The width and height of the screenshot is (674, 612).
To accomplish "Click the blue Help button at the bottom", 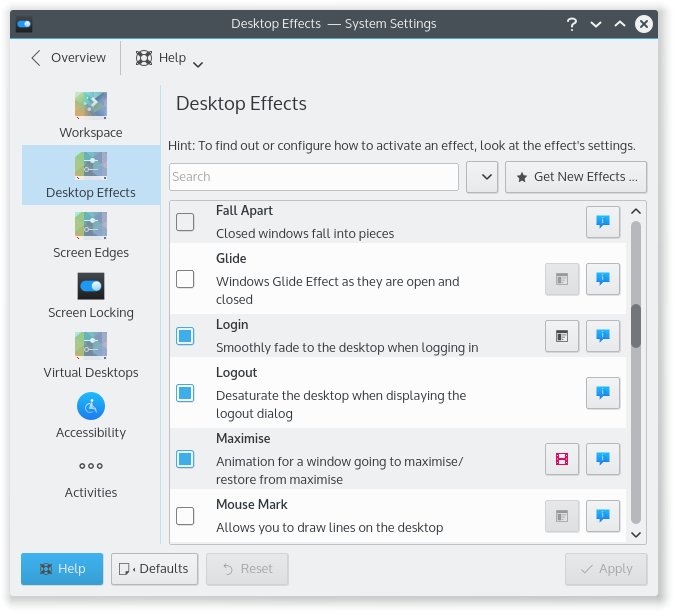I will coord(62,569).
